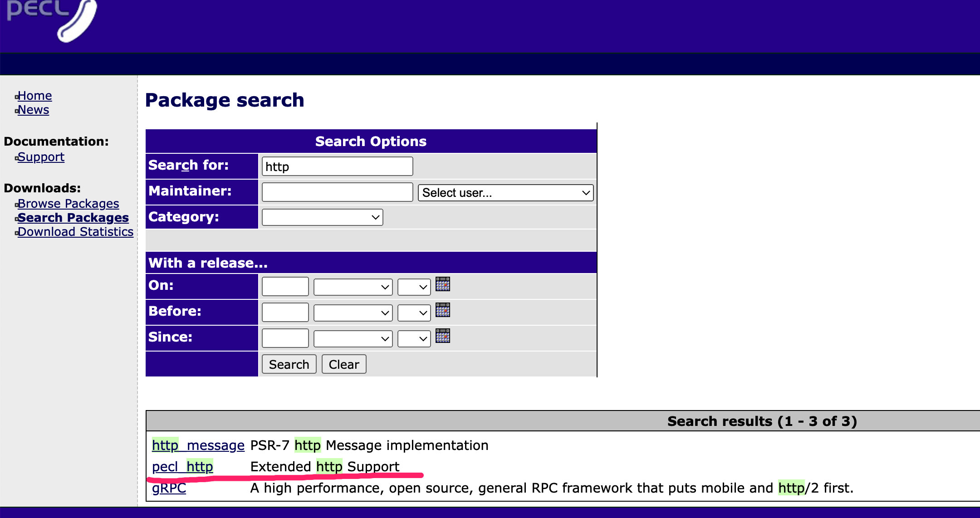
Task: Click the Maintainer input field
Action: point(337,192)
